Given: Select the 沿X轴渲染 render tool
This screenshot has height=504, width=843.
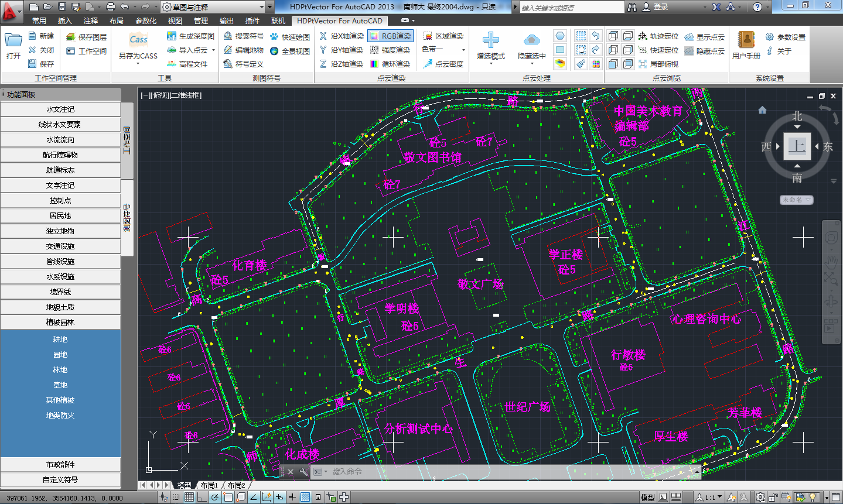Looking at the screenshot, I should pyautogui.click(x=342, y=36).
